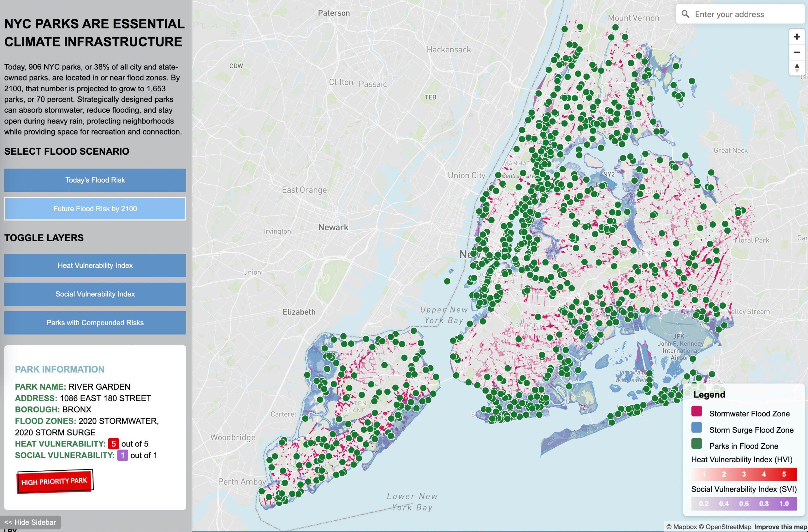Toggle Parks with Compounded Risks layer
This screenshot has height=532, width=808.
click(x=95, y=323)
